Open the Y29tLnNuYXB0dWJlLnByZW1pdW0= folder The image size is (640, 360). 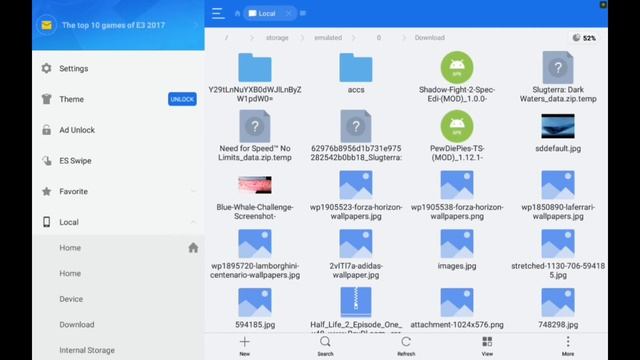click(255, 78)
